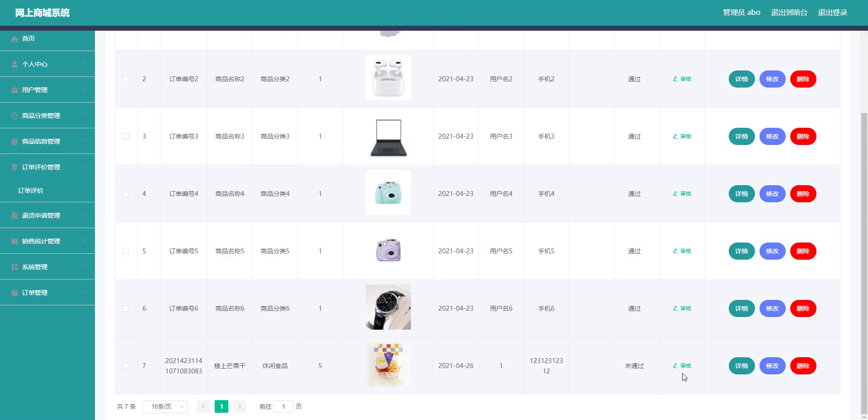Click the 审核 edit icon in row 7
Viewport: 868px width, 420px height.
(x=675, y=366)
